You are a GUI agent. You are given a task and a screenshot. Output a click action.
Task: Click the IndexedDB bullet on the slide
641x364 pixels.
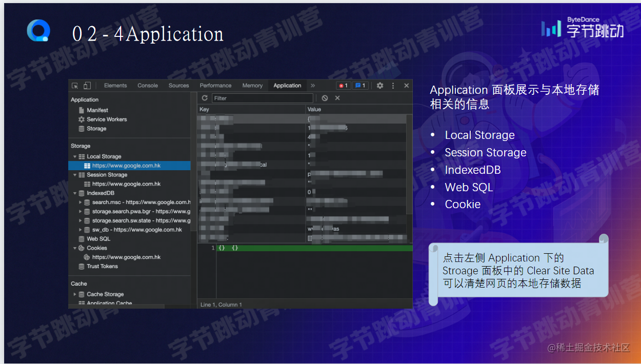473,170
